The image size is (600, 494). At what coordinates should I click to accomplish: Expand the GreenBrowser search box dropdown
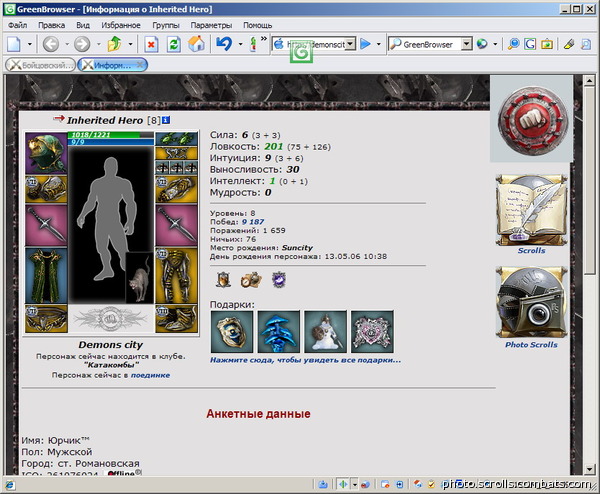466,44
